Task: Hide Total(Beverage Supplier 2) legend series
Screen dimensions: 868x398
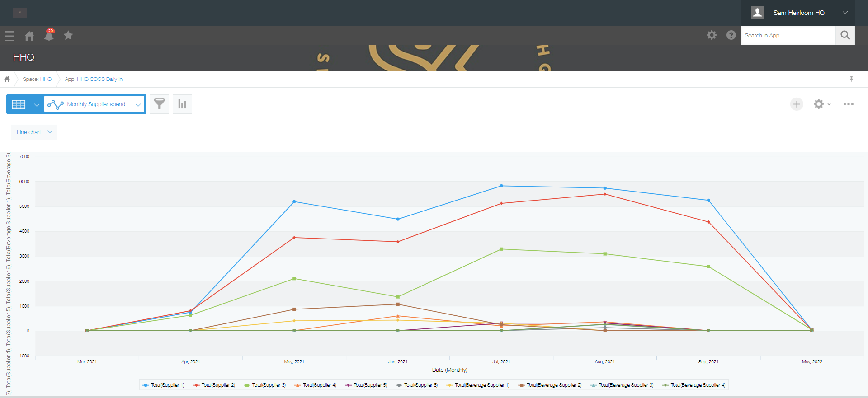Action: [x=550, y=385]
